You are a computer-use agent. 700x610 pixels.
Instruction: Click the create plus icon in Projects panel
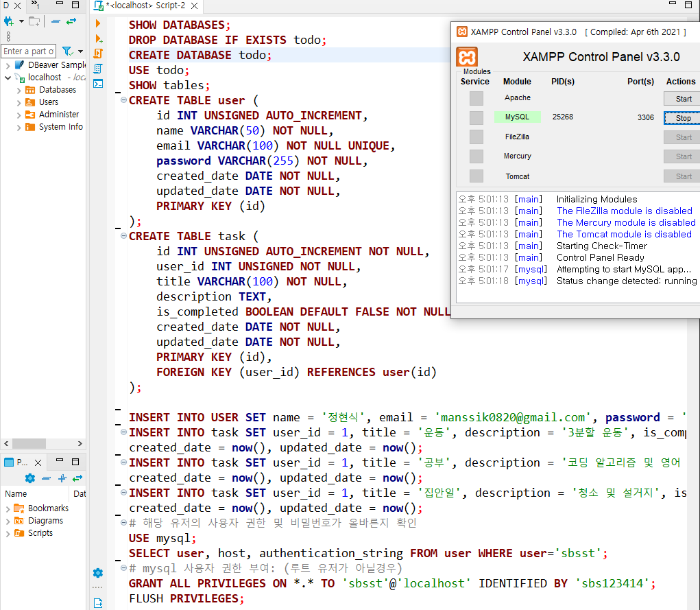tap(62, 478)
